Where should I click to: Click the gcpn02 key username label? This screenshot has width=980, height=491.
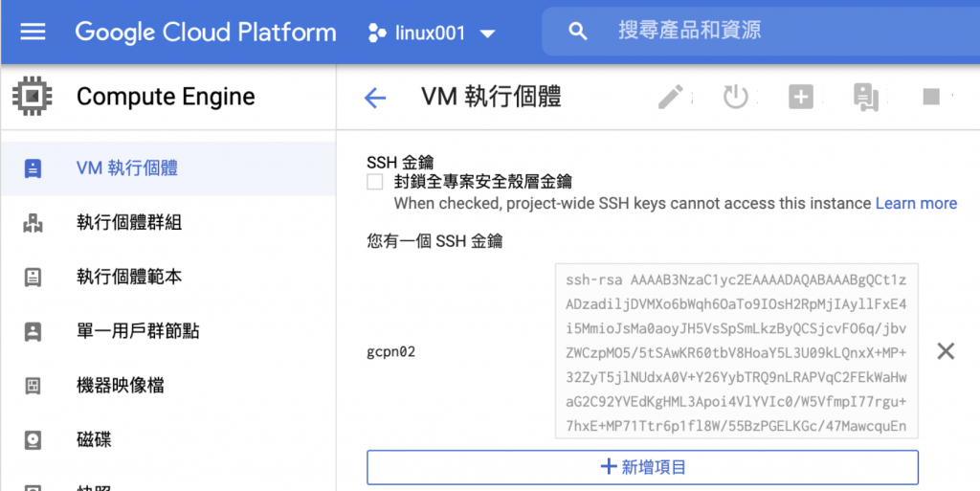click(391, 351)
